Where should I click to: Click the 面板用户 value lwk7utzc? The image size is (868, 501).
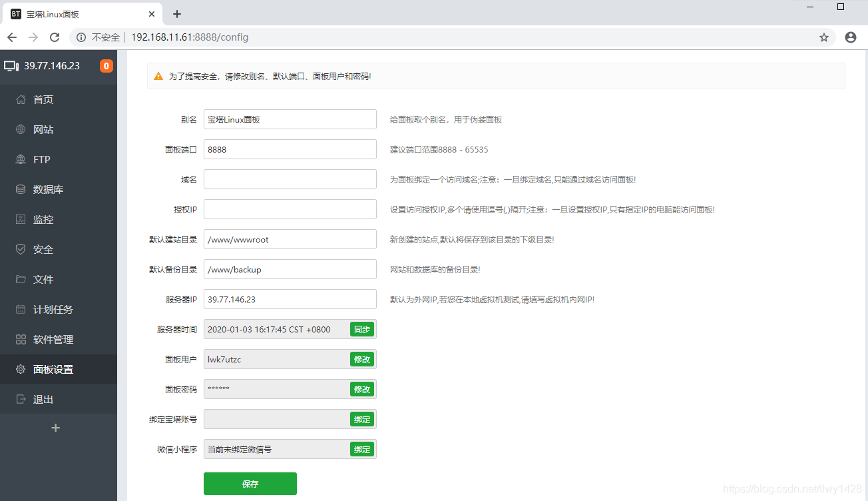tap(224, 359)
